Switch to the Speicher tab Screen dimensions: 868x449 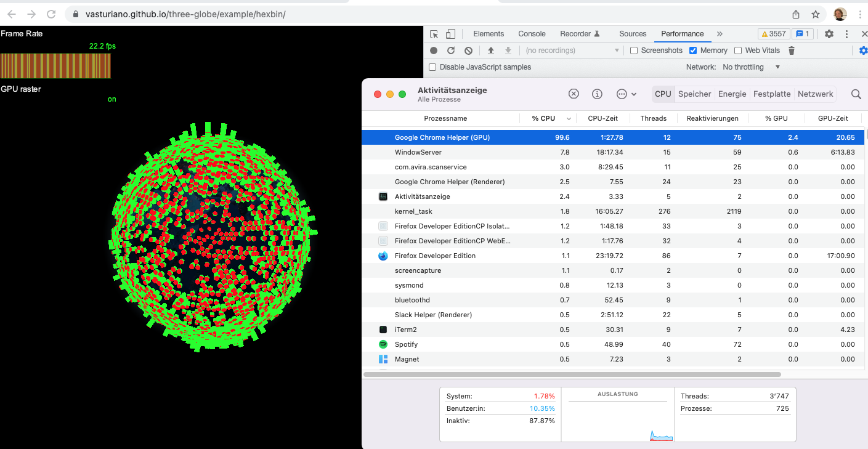[694, 94]
